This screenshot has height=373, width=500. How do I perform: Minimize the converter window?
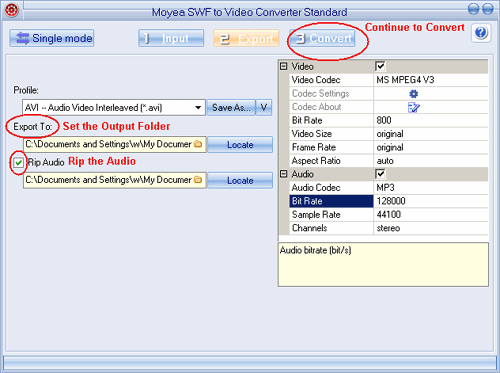click(x=473, y=9)
